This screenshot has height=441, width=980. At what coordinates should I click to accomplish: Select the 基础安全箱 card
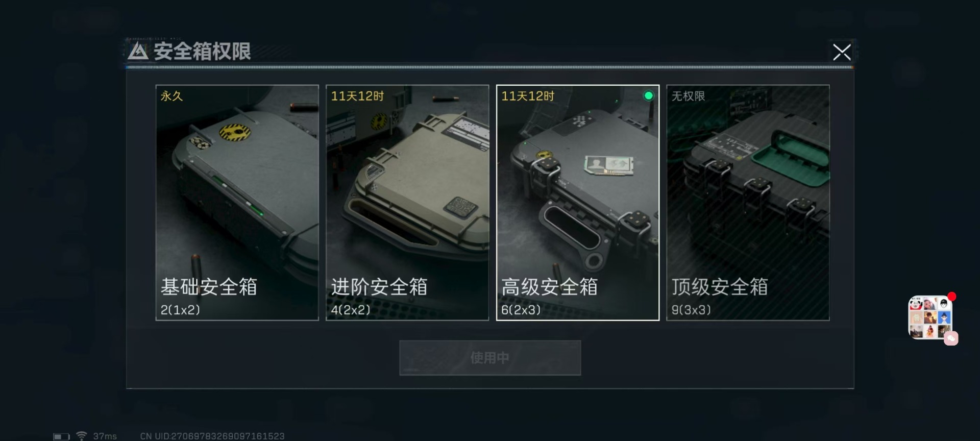[x=237, y=203]
